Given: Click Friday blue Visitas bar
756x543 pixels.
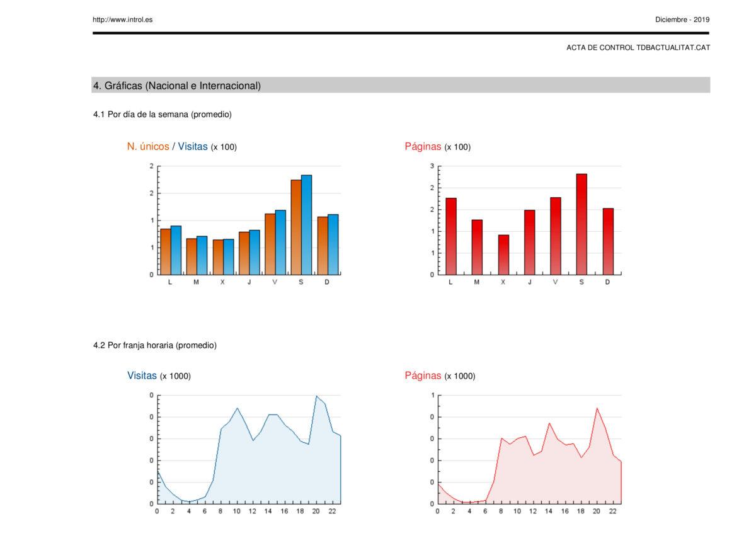Looking at the screenshot, I should pyautogui.click(x=280, y=243).
